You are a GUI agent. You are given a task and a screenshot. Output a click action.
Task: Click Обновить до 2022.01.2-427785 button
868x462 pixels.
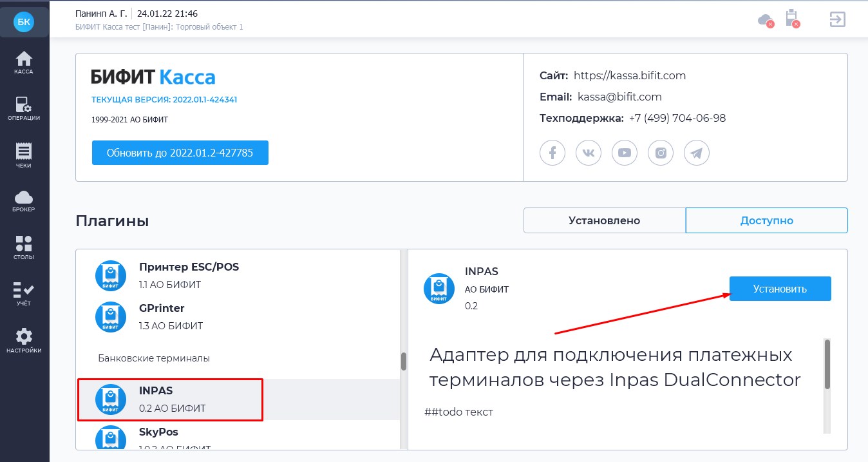180,153
